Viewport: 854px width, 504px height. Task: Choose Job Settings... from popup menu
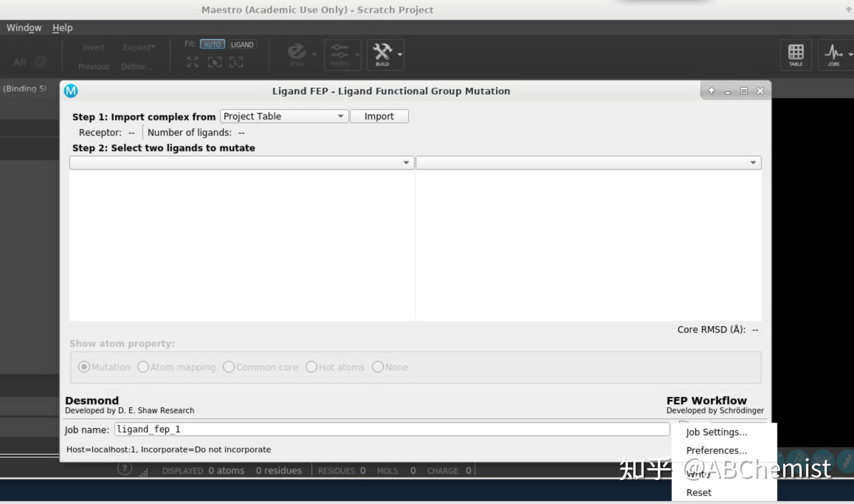pos(716,432)
